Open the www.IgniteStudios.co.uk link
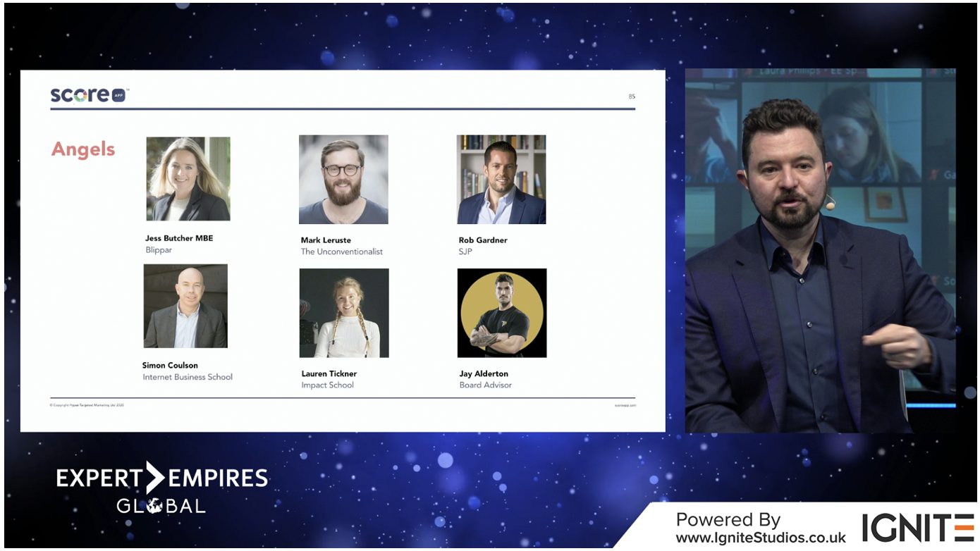The height and width of the screenshot is (551, 980). [761, 538]
